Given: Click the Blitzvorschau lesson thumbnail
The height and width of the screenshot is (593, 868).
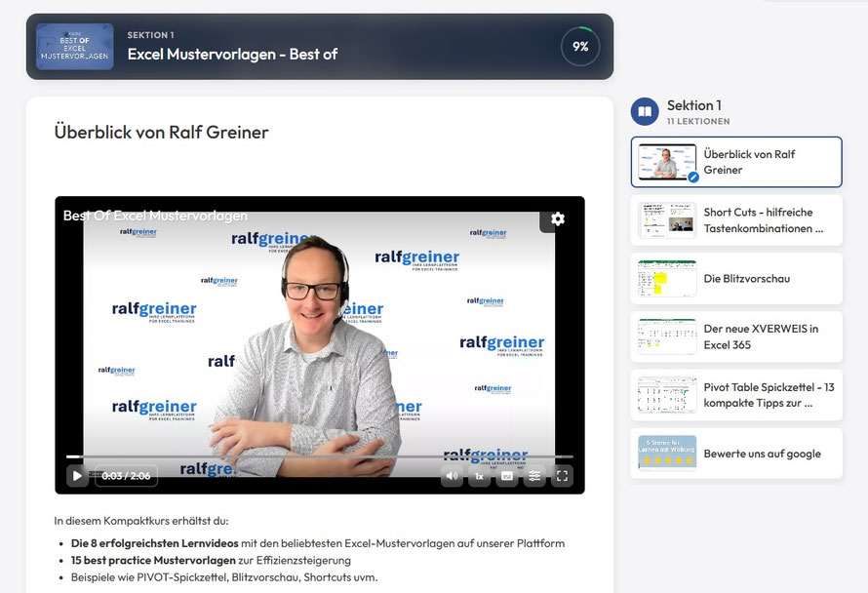Looking at the screenshot, I should coord(667,279).
